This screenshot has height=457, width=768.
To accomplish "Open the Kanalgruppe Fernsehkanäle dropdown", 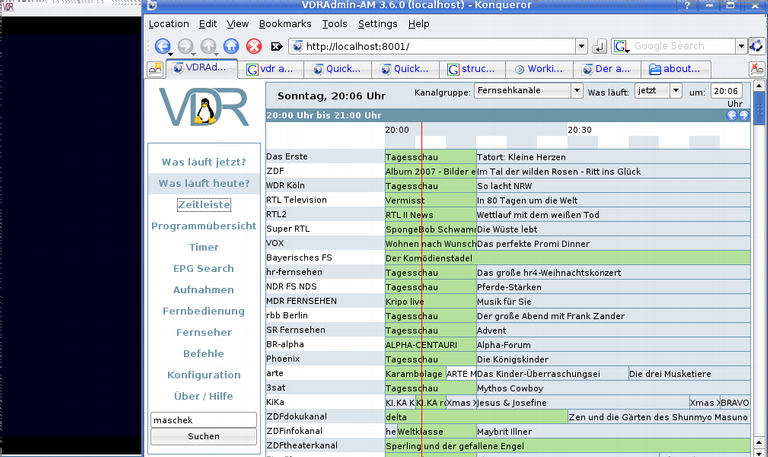I will tap(528, 91).
